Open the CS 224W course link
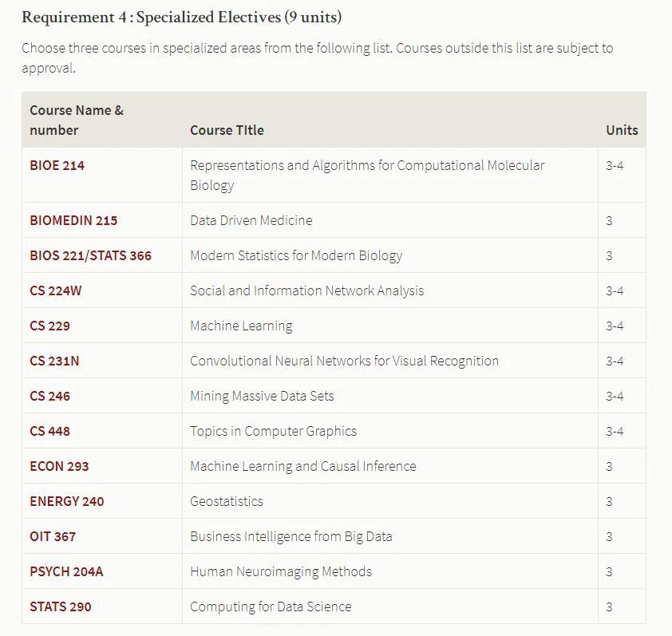This screenshot has width=672, height=636. [x=55, y=290]
